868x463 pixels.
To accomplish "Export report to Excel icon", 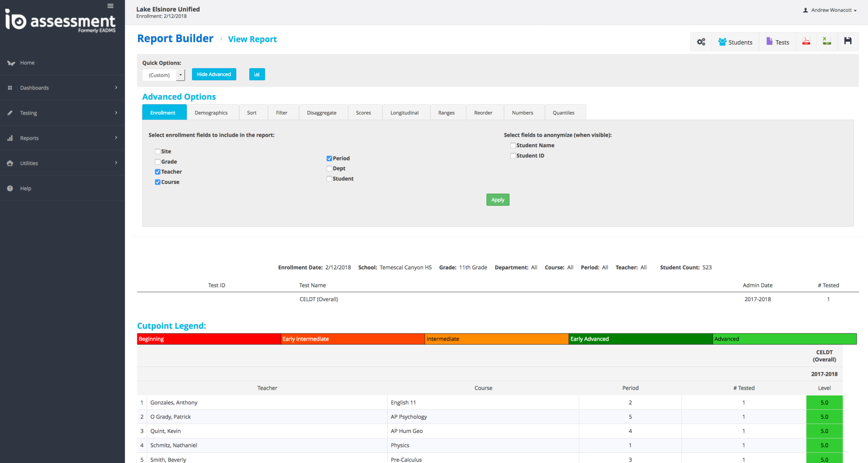I will point(826,42).
